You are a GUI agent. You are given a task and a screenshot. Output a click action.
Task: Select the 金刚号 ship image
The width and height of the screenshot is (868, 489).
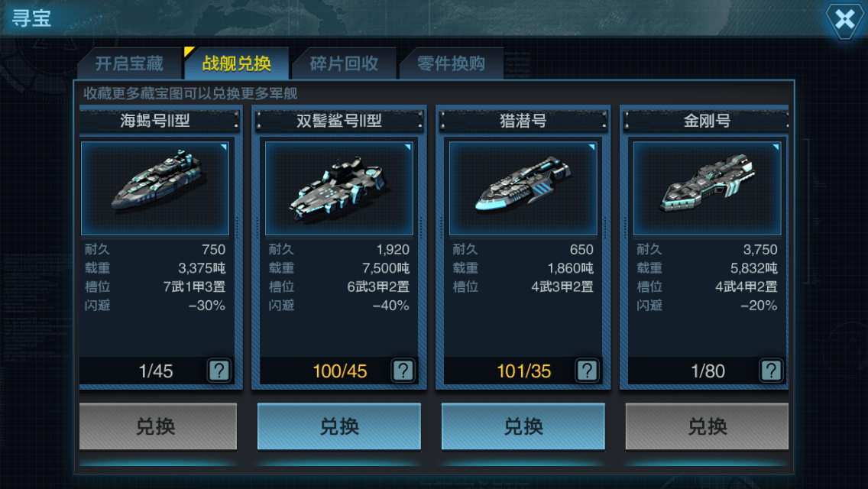coord(707,188)
